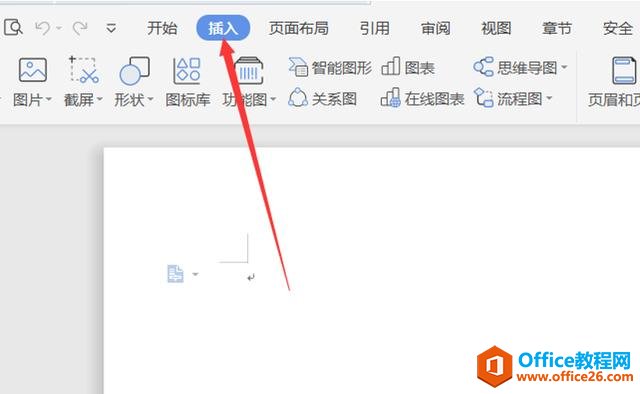Screen dimensions: 640x394
Task: Open undo history dropdown arrow
Action: 59,28
